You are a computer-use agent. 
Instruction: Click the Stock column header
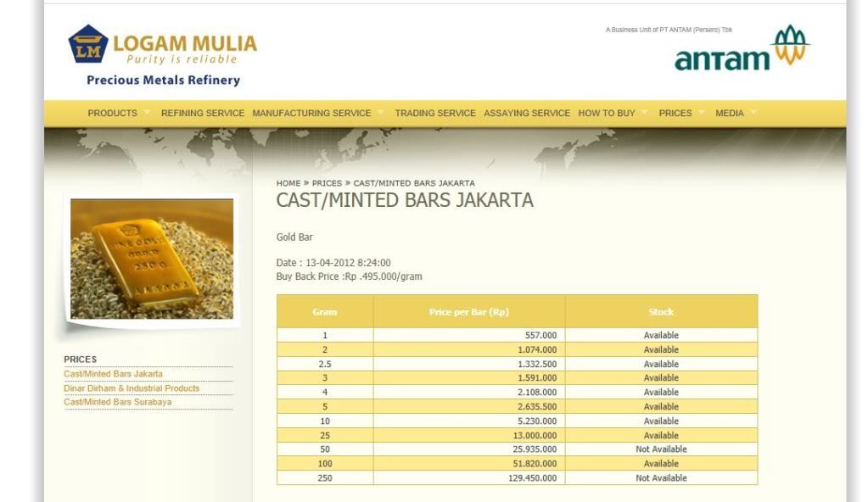tap(661, 312)
